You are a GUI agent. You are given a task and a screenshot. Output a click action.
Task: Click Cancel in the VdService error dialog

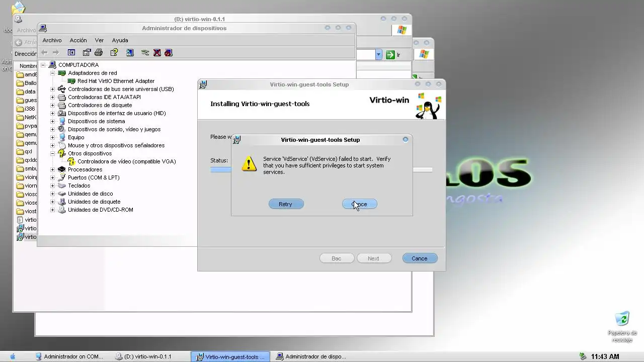point(359,204)
